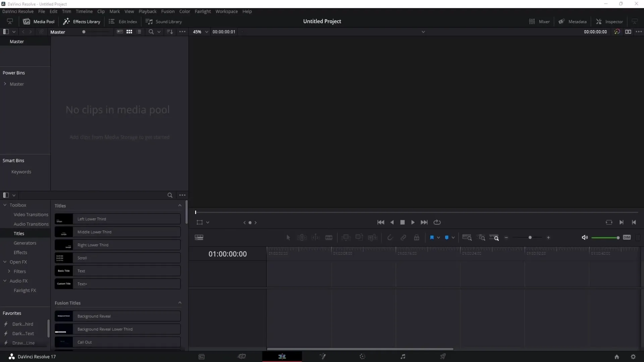
Task: Collapse the Audio FX tree
Action: tap(5, 281)
